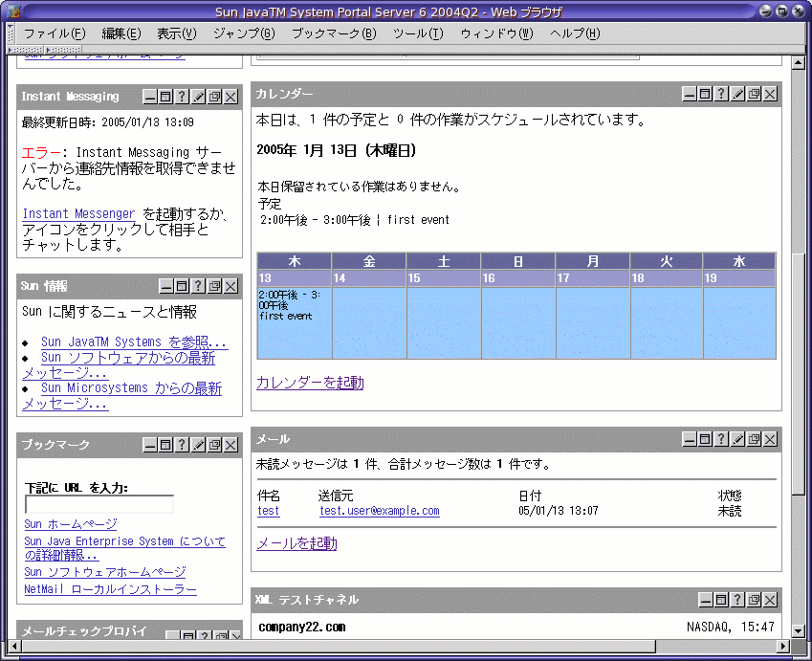The height and width of the screenshot is (661, 812).
Task: Click sender test.user@example.com link
Action: pyautogui.click(x=380, y=511)
